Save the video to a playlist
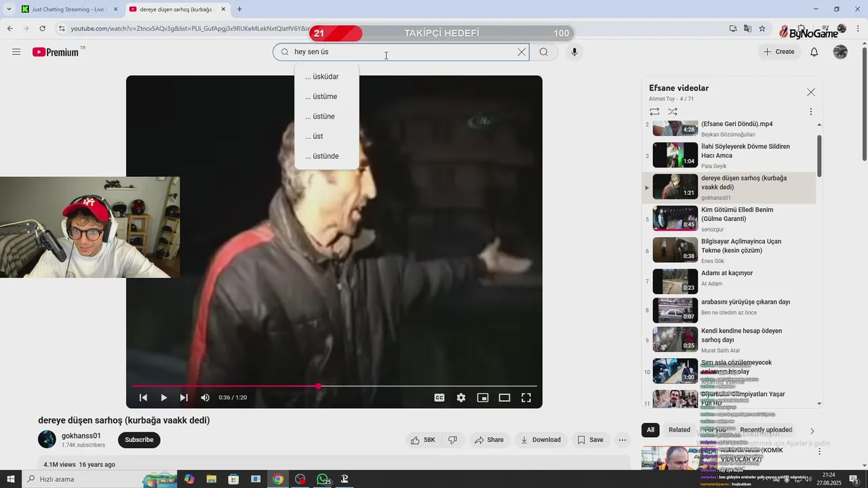This screenshot has height=488, width=868. point(590,440)
